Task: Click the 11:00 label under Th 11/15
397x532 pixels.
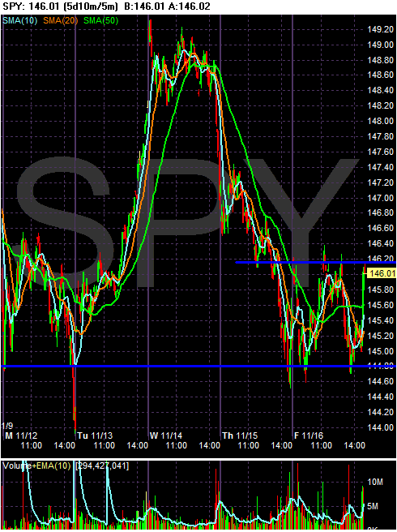Action: (250, 445)
